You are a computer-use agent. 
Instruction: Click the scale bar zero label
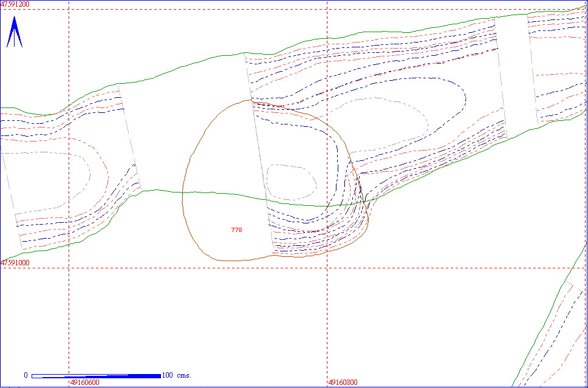point(26,375)
